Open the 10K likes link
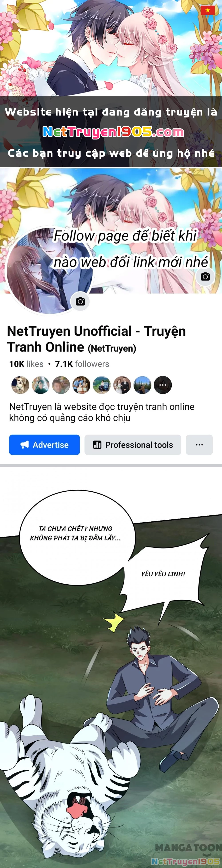Image resolution: width=222 pixels, height=868 pixels. [26, 364]
